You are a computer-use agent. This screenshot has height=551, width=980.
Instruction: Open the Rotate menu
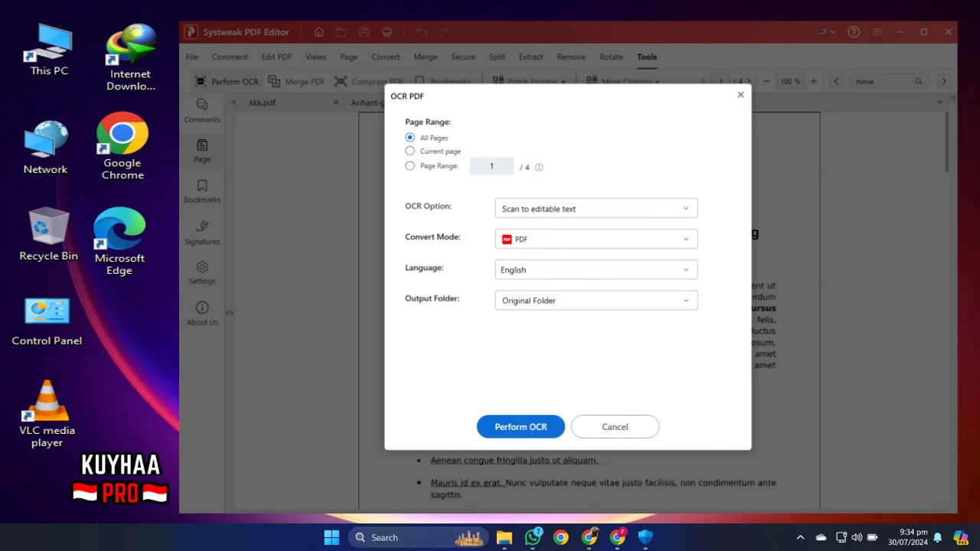[611, 57]
